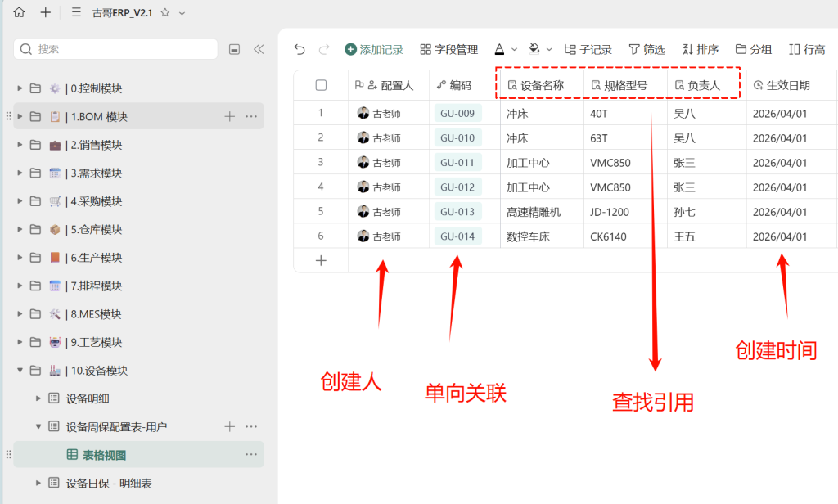Select the 编码 column header
The width and height of the screenshot is (838, 504).
point(465,85)
